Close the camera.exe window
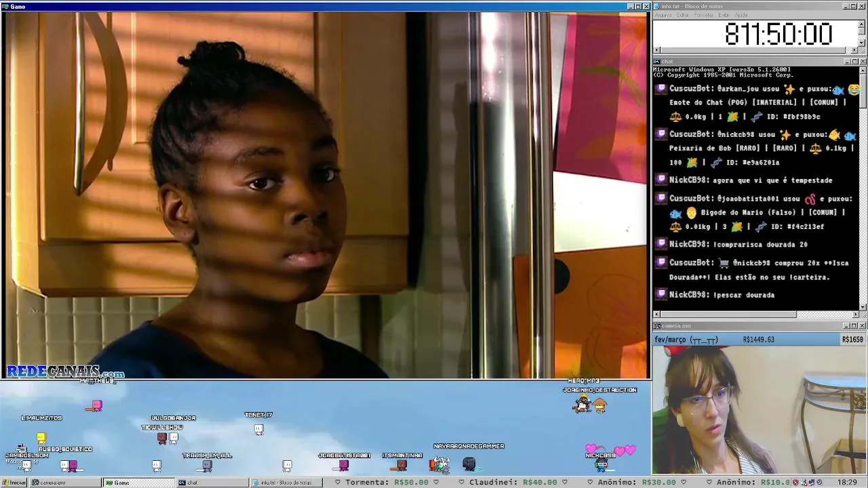The height and width of the screenshot is (488, 868). pyautogui.click(x=863, y=326)
